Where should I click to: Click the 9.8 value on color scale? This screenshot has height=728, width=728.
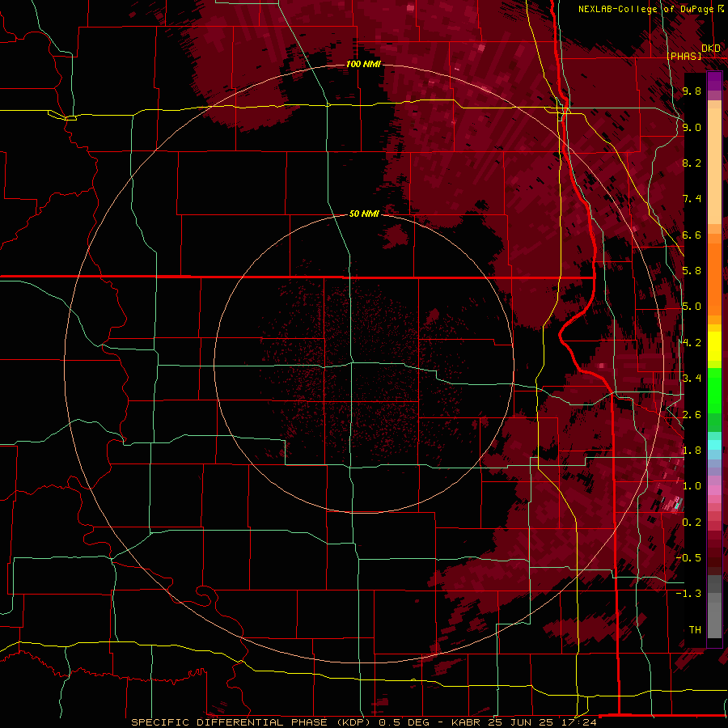[692, 91]
